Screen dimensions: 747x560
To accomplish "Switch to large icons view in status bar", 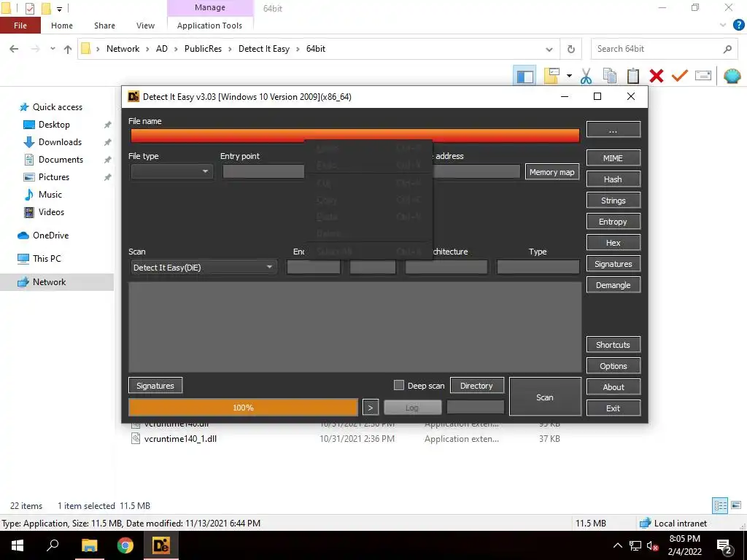I will coord(736,506).
